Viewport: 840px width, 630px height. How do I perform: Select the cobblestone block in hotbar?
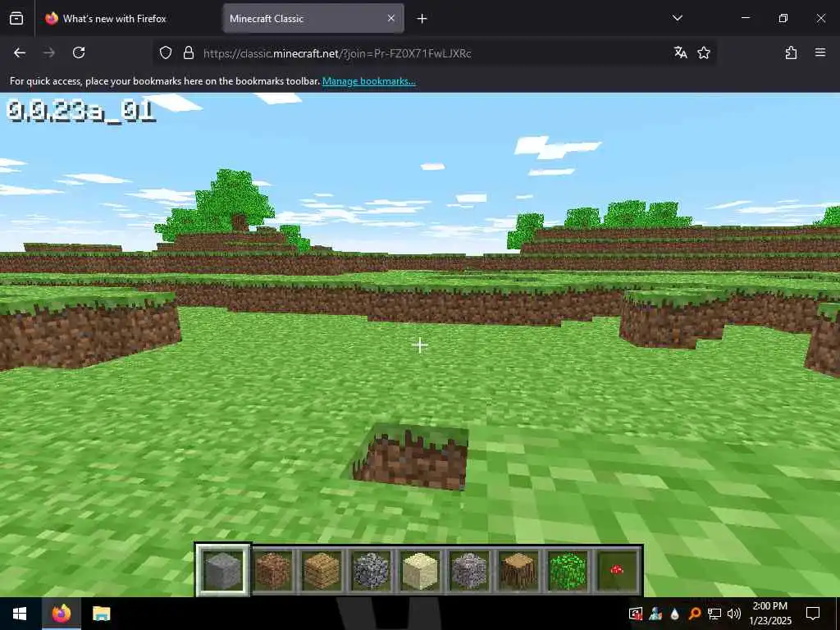pyautogui.click(x=371, y=571)
